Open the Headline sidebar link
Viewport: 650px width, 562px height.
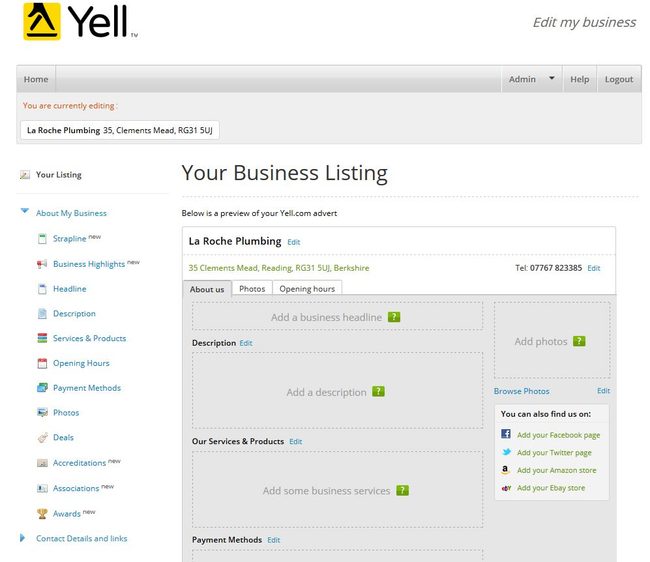70,289
